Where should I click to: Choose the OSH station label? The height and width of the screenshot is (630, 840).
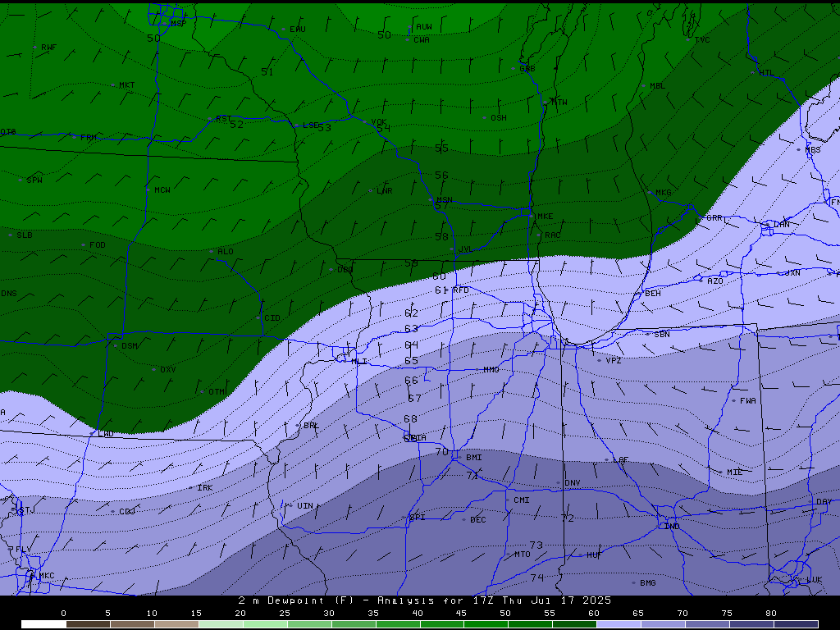coord(498,118)
